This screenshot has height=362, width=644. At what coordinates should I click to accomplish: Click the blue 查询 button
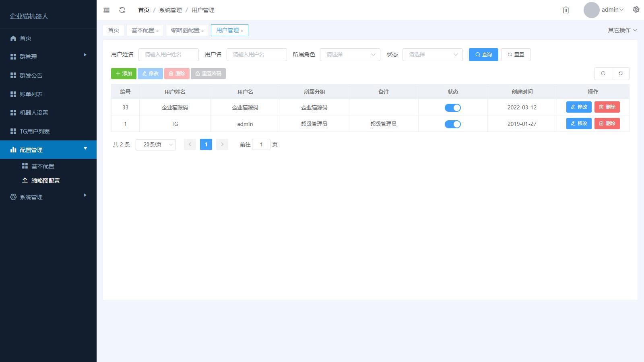click(483, 55)
